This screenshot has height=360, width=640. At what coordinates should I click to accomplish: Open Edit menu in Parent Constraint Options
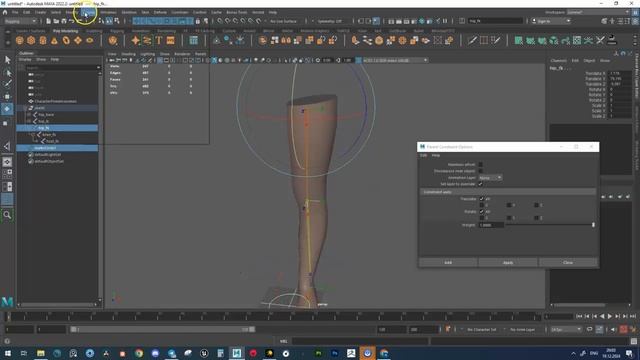coord(424,156)
